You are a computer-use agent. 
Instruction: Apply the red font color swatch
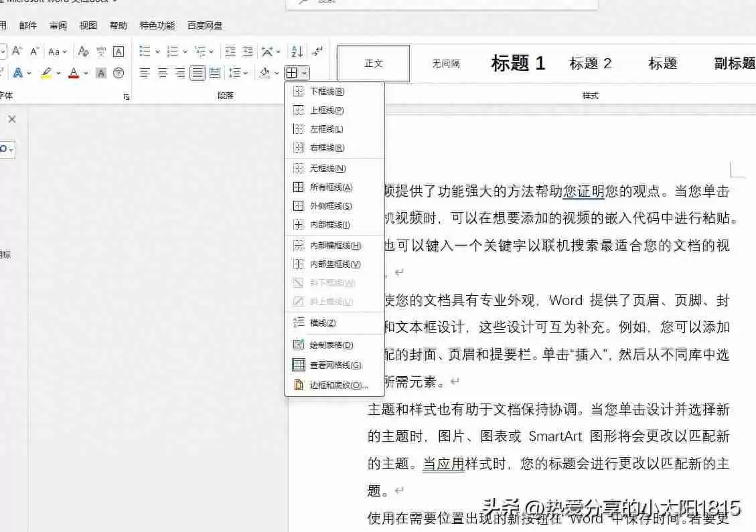coord(73,72)
